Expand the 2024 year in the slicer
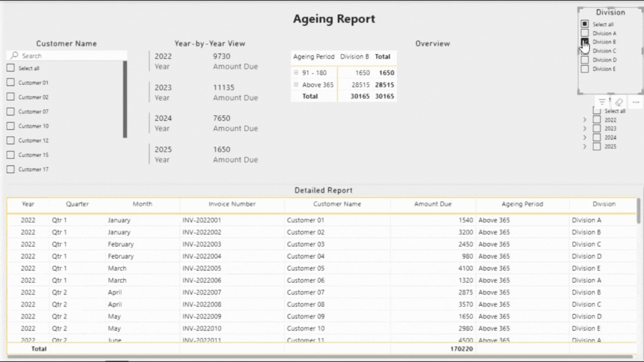644x362 pixels. (x=584, y=137)
